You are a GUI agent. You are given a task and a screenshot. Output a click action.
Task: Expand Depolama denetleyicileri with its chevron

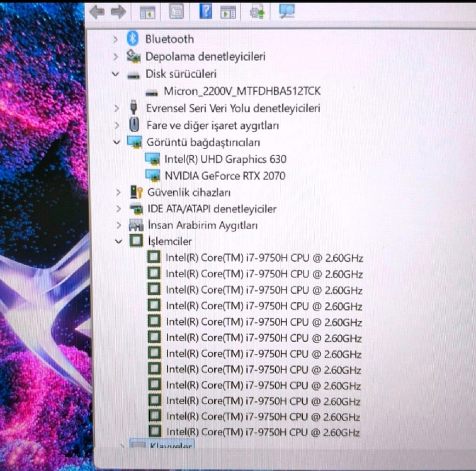pos(116,56)
